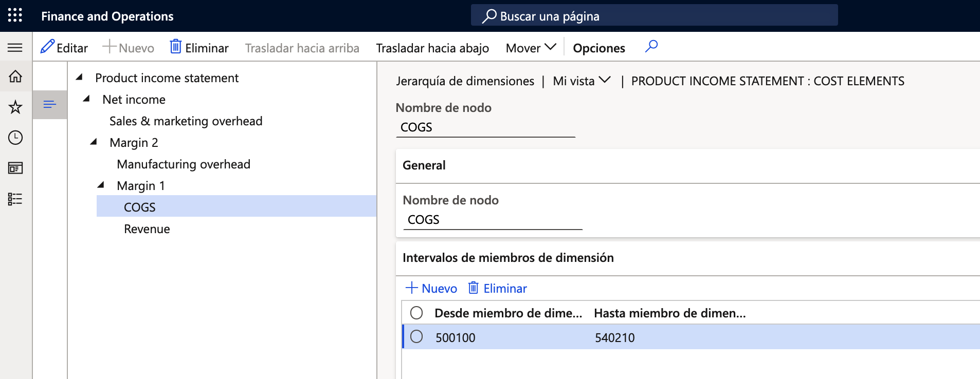Click the top toolbar Eliminar button
The image size is (980, 379).
(199, 47)
